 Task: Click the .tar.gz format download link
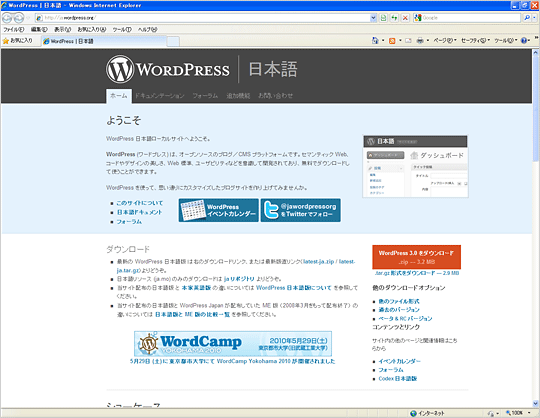pos(417,273)
